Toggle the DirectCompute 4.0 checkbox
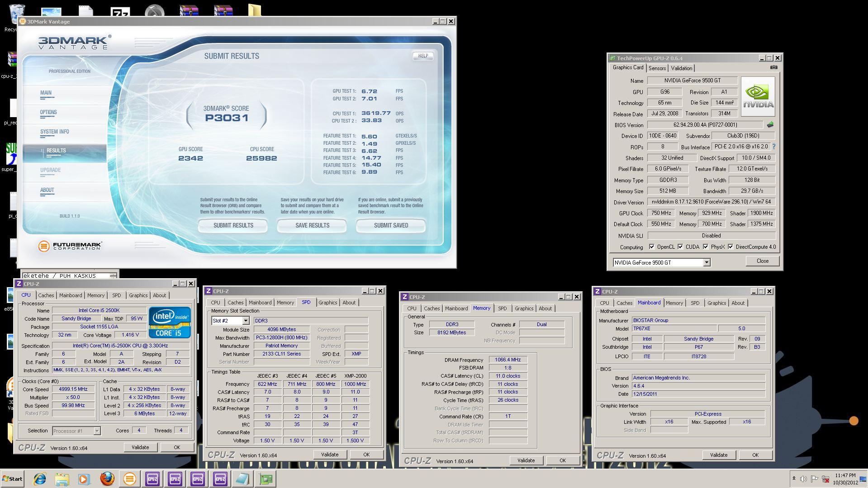Screen dimensions: 868x488 [x=730, y=247]
